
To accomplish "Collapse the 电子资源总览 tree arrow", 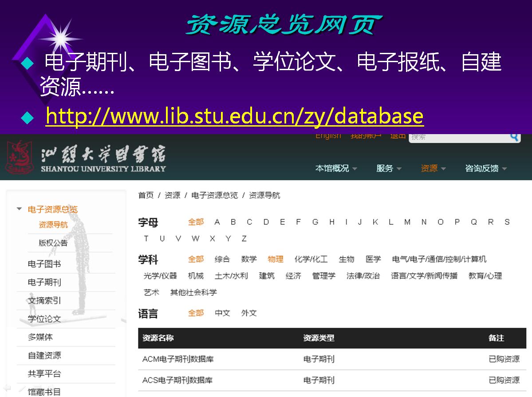I will [19, 209].
